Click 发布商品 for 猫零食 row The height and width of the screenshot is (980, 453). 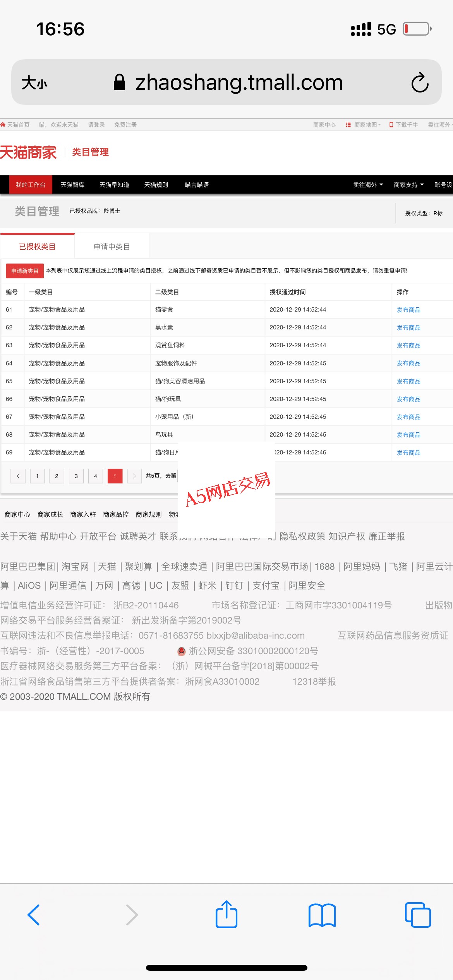pos(408,310)
